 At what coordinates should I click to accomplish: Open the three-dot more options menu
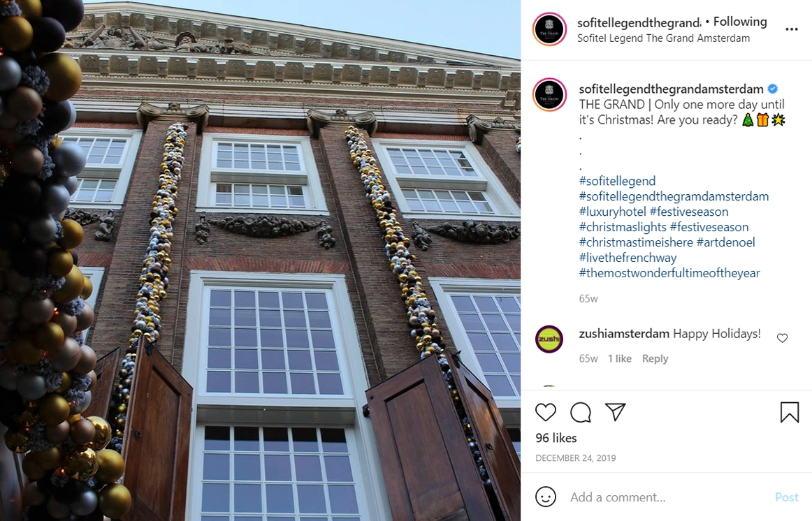[791, 29]
